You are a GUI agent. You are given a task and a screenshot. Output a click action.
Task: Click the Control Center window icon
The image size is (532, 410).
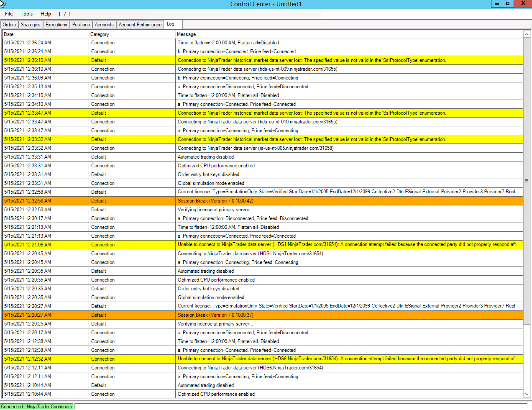coord(3,4)
